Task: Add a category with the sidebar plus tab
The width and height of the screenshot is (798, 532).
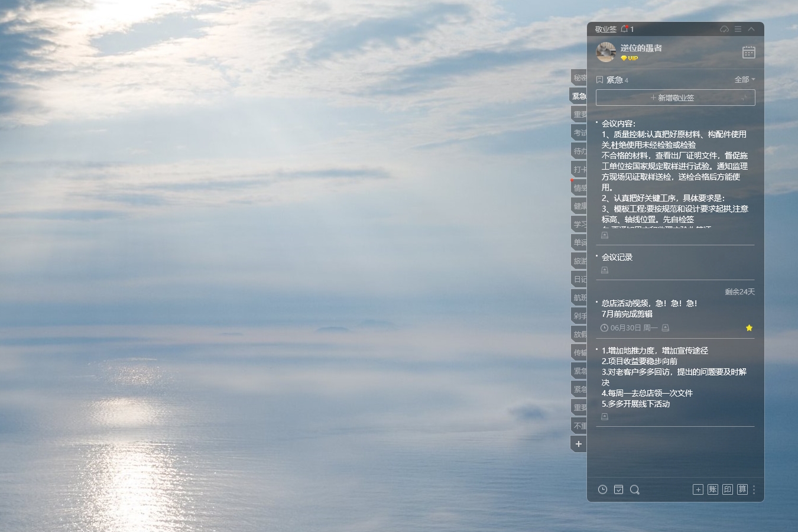Action: pyautogui.click(x=579, y=444)
